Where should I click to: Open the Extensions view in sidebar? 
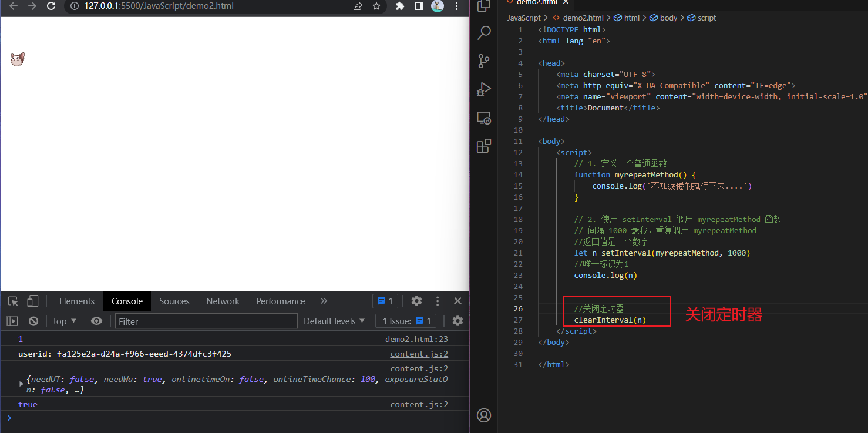[x=484, y=146]
